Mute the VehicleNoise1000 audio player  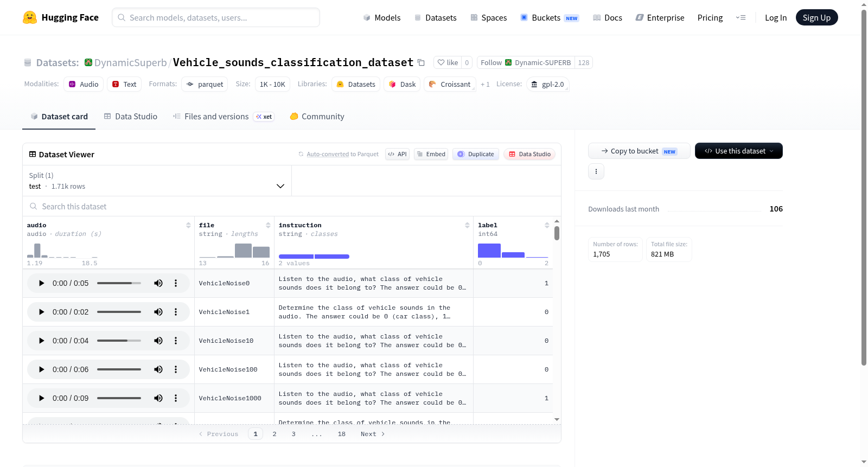pos(158,398)
